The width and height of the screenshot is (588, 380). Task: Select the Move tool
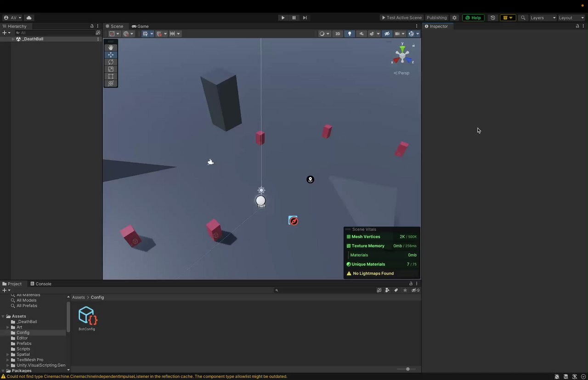click(111, 55)
